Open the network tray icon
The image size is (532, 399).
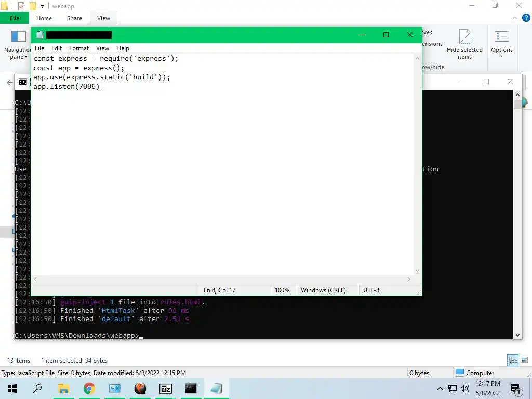pos(453,389)
